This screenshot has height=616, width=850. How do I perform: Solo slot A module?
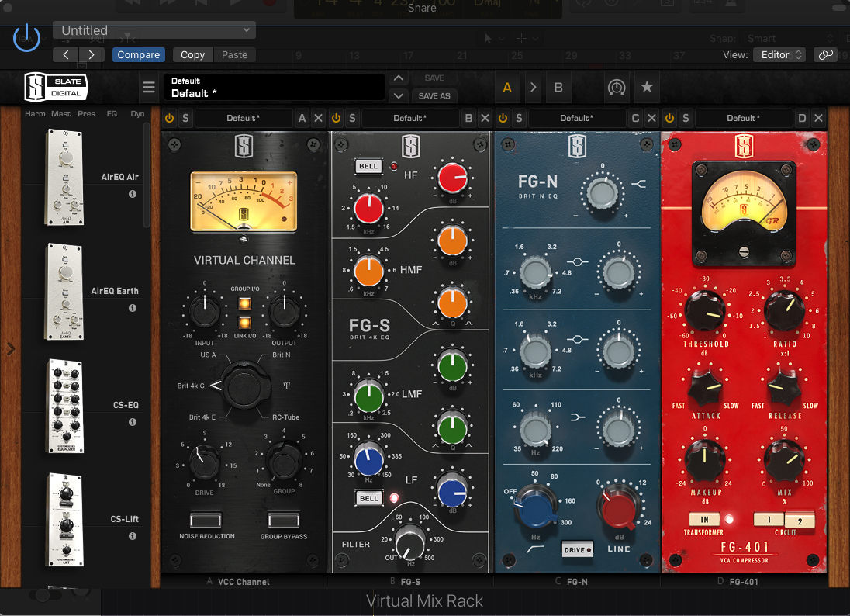(186, 118)
